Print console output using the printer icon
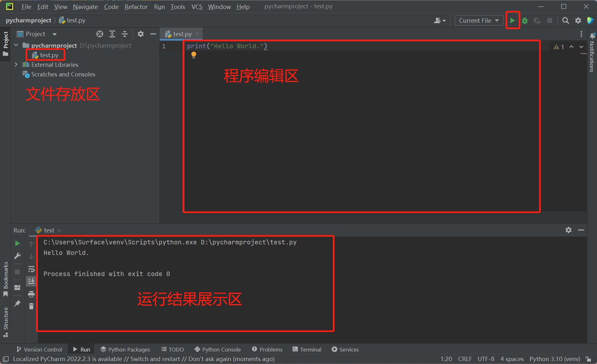 click(x=31, y=294)
